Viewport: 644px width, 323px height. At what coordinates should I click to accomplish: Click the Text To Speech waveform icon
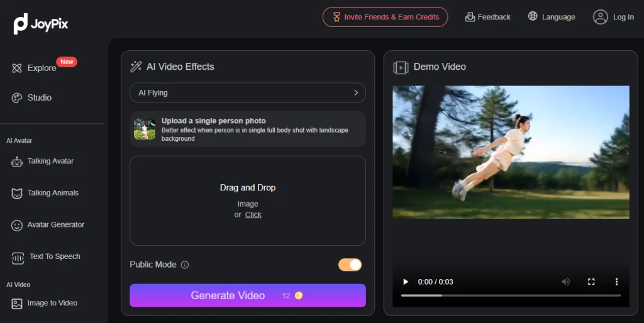click(x=18, y=258)
